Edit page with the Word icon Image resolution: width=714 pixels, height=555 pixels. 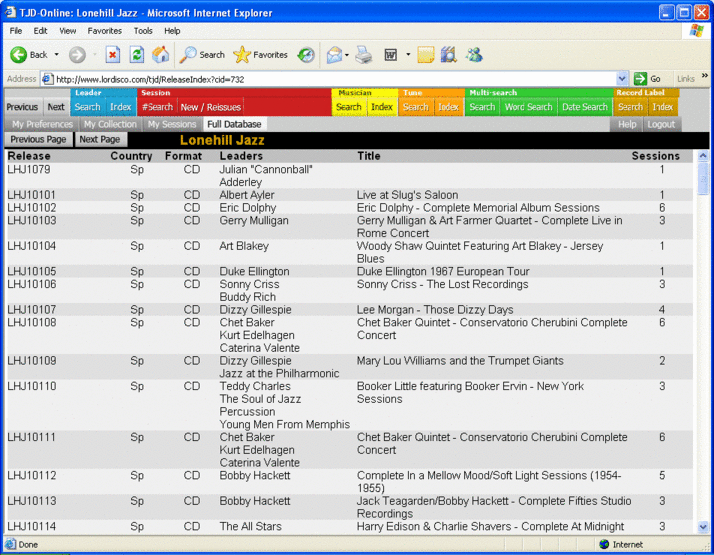pyautogui.click(x=391, y=55)
